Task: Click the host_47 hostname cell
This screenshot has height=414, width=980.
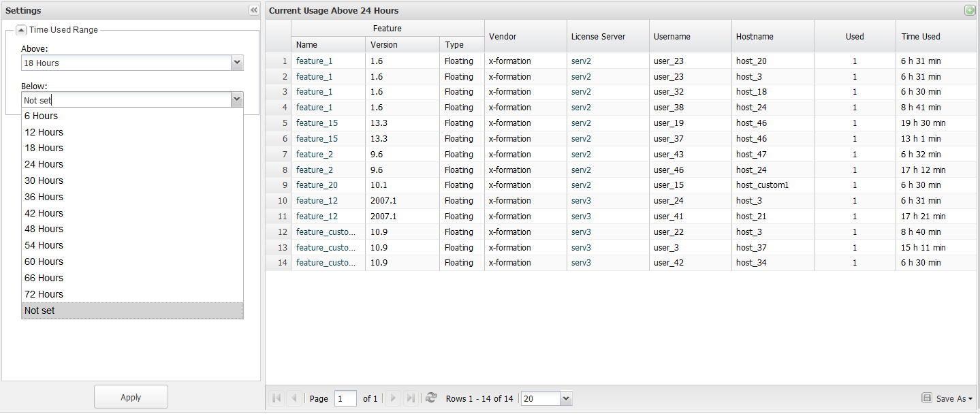Action: click(772, 155)
